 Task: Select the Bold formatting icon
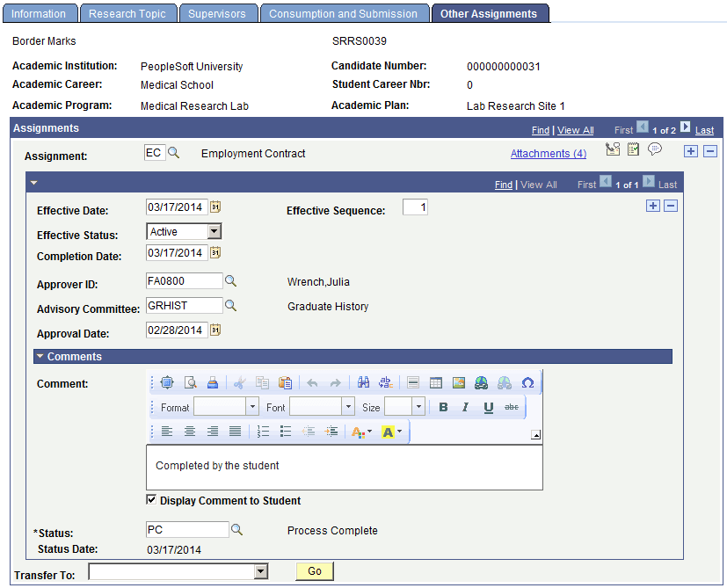pyautogui.click(x=442, y=406)
